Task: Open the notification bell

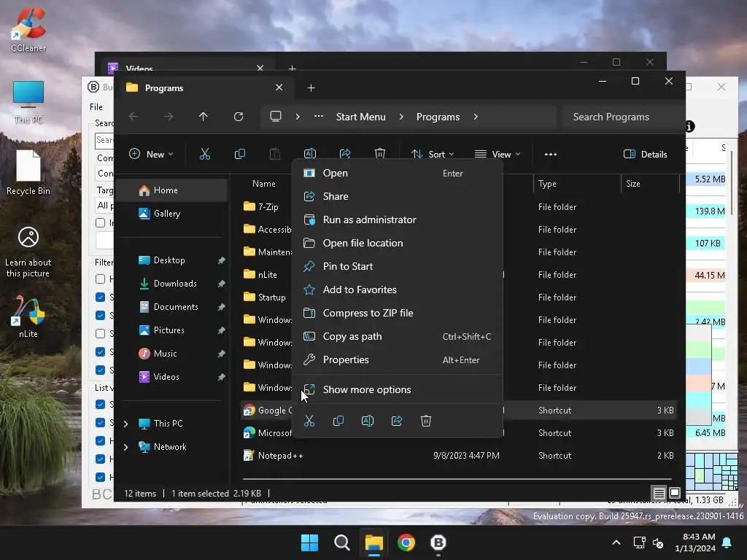Action: pyautogui.click(x=727, y=542)
